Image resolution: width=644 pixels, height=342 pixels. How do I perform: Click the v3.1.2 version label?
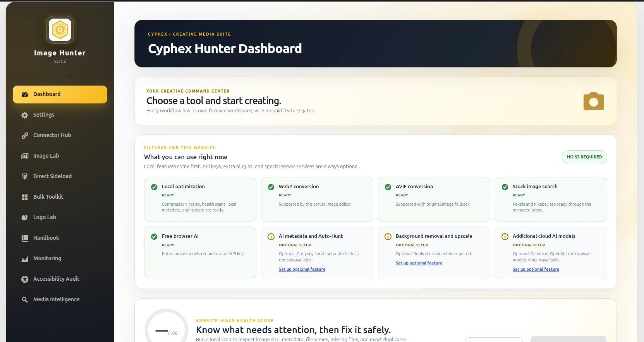point(60,62)
